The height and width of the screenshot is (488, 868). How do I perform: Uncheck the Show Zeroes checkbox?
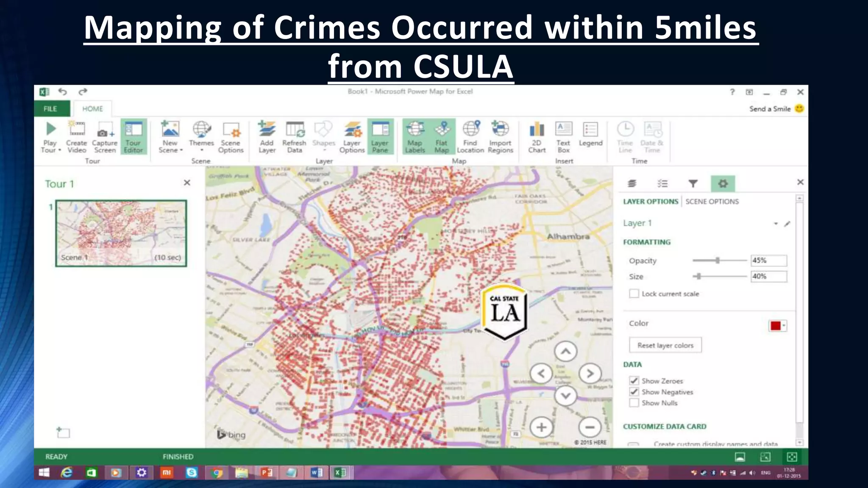[x=634, y=380]
